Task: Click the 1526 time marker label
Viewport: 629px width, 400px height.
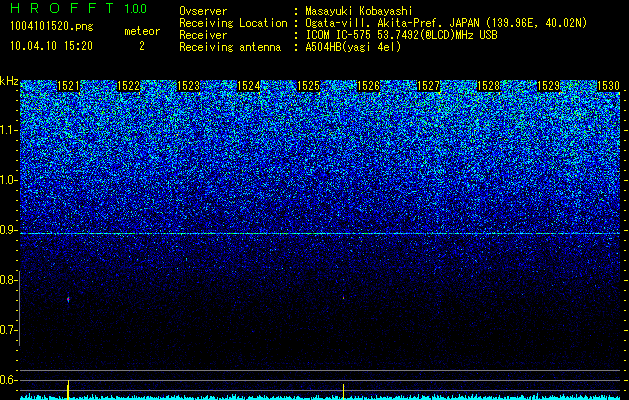Action: (368, 86)
